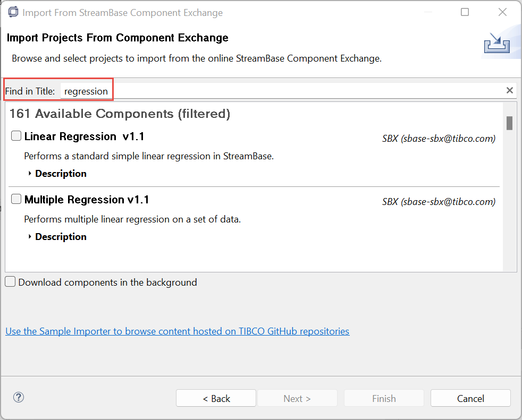Expand Description under Multiple Regression

pyautogui.click(x=57, y=237)
